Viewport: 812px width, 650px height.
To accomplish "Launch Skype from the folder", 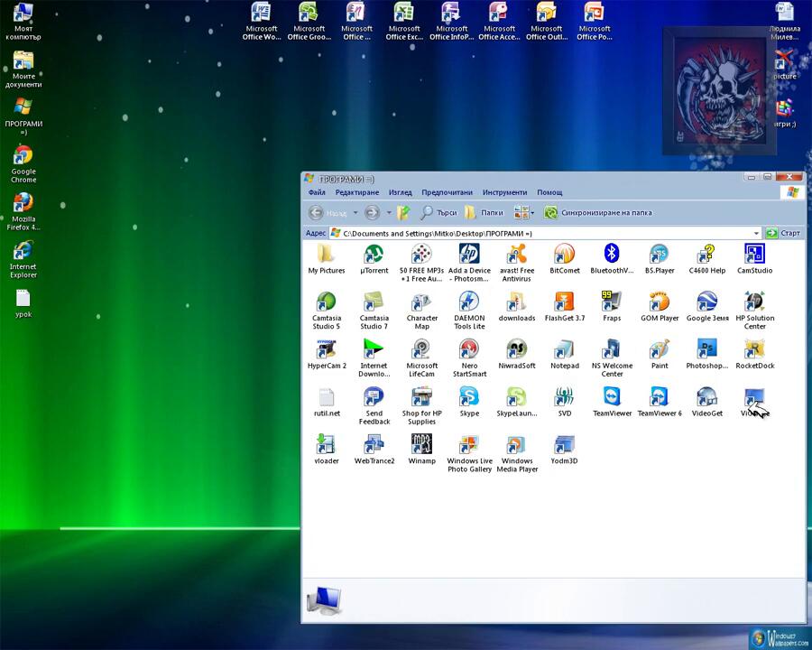I will click(469, 397).
